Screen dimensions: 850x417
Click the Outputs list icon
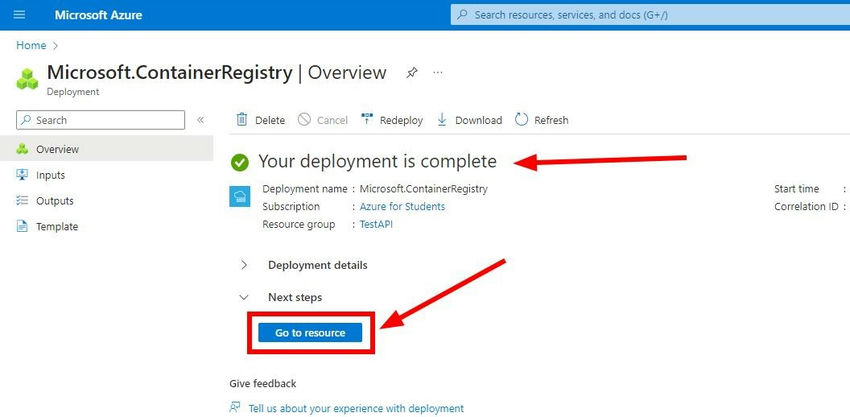click(x=22, y=201)
